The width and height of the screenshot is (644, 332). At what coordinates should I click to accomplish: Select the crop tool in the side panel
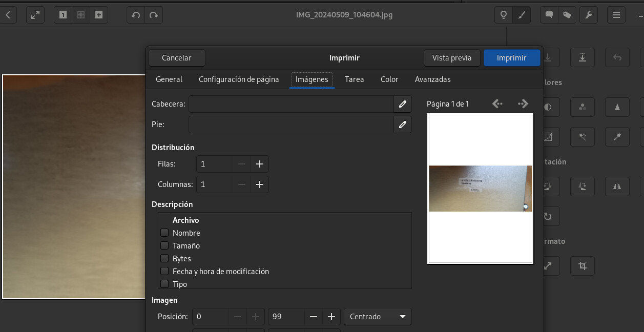pyautogui.click(x=583, y=266)
